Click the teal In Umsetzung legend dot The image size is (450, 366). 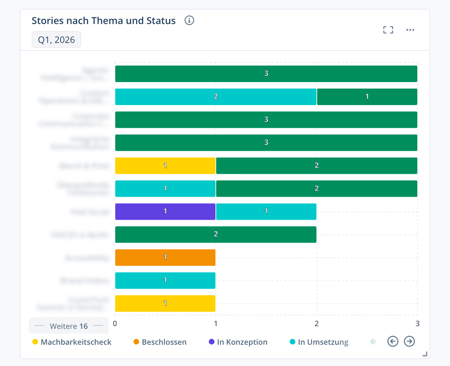click(292, 342)
